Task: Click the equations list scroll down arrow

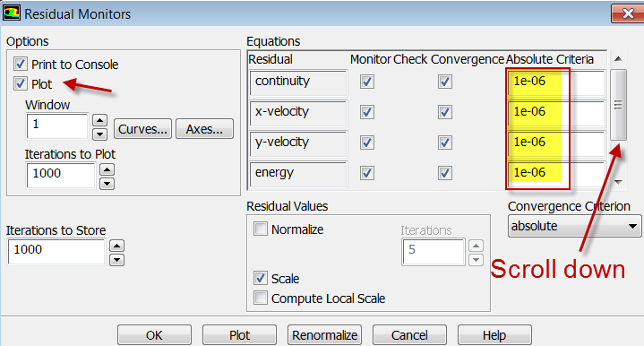Action: pos(618,182)
